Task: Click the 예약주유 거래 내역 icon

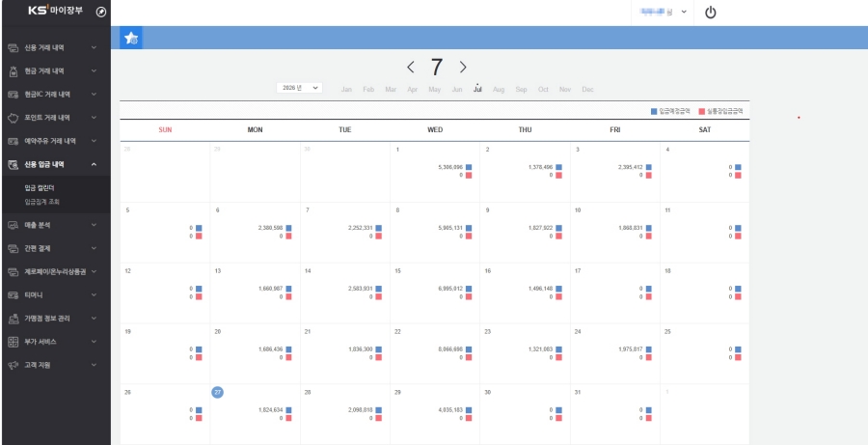Action: click(x=14, y=141)
